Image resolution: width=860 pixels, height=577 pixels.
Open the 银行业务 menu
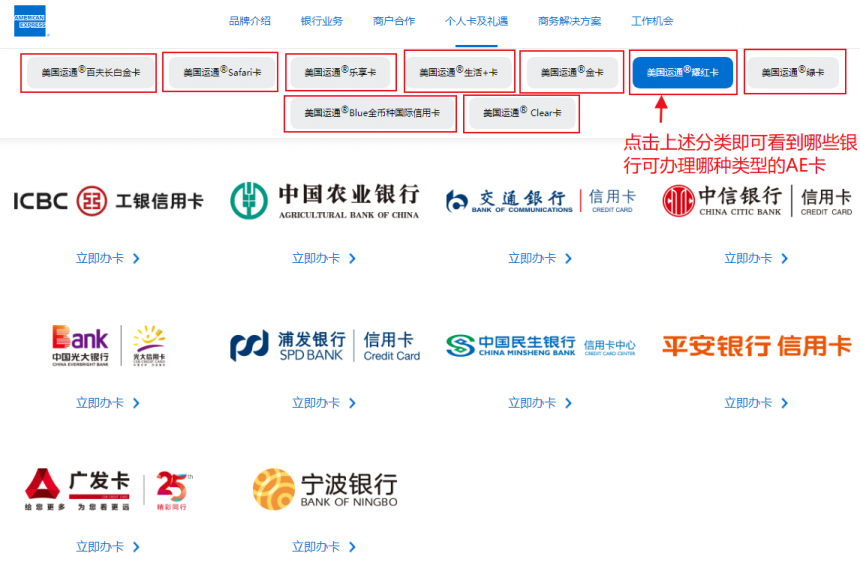[321, 21]
